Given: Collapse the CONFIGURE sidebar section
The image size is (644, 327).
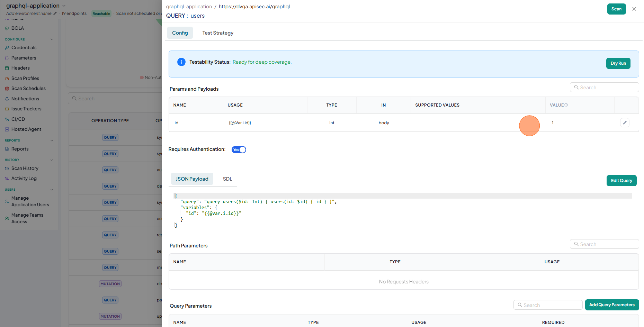Looking at the screenshot, I should point(52,39).
